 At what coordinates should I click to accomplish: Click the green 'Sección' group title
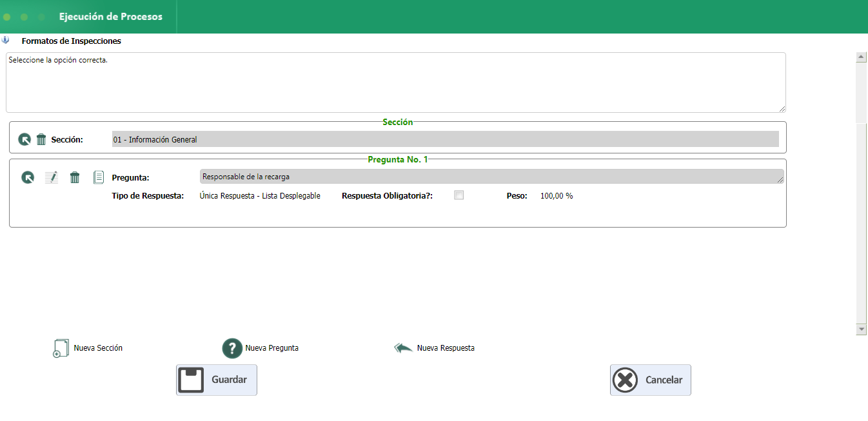[398, 122]
